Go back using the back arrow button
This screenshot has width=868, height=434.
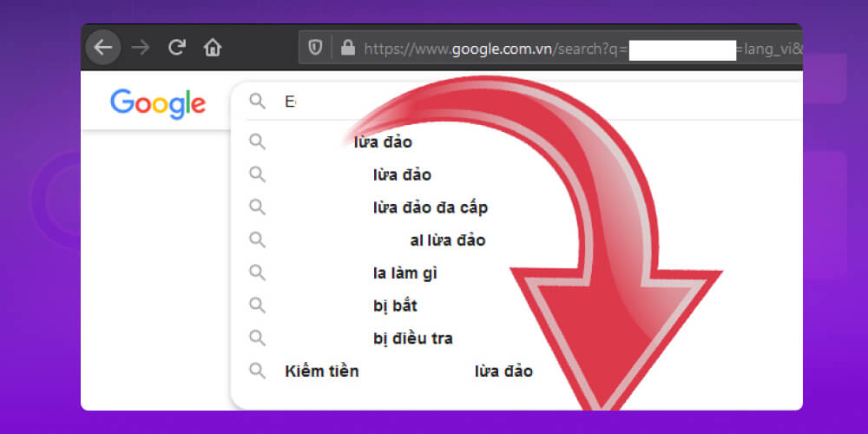click(103, 47)
